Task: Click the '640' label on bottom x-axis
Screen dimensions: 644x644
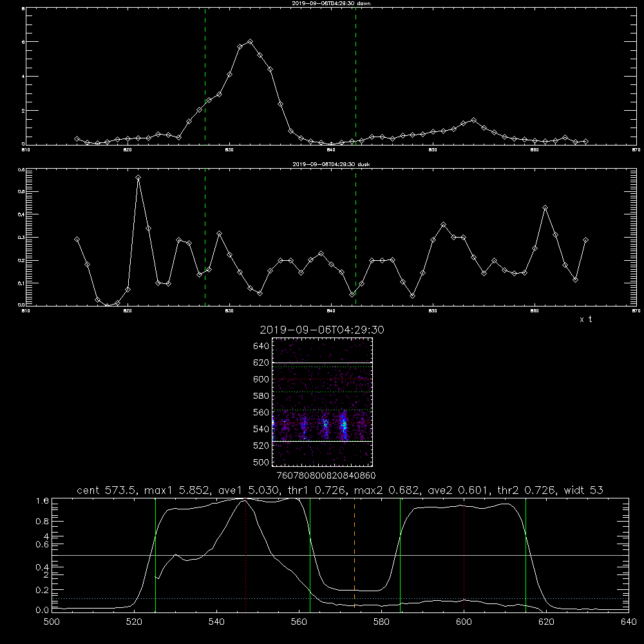Action: [x=629, y=622]
